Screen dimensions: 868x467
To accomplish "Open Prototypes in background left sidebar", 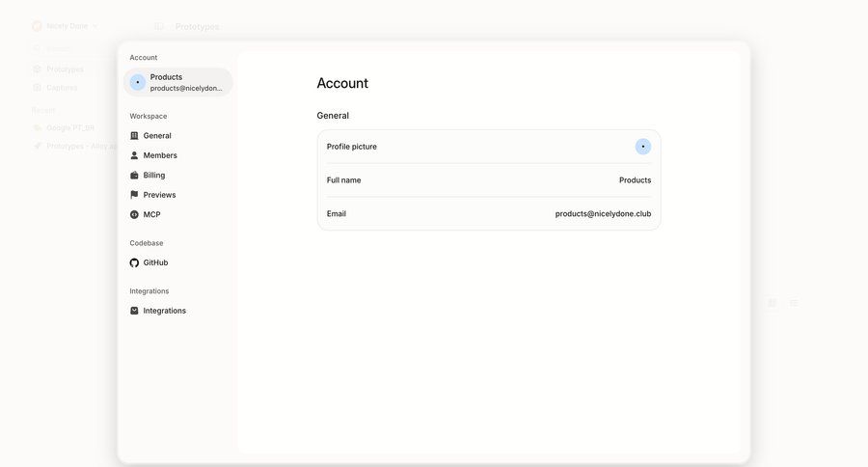I will tap(65, 69).
